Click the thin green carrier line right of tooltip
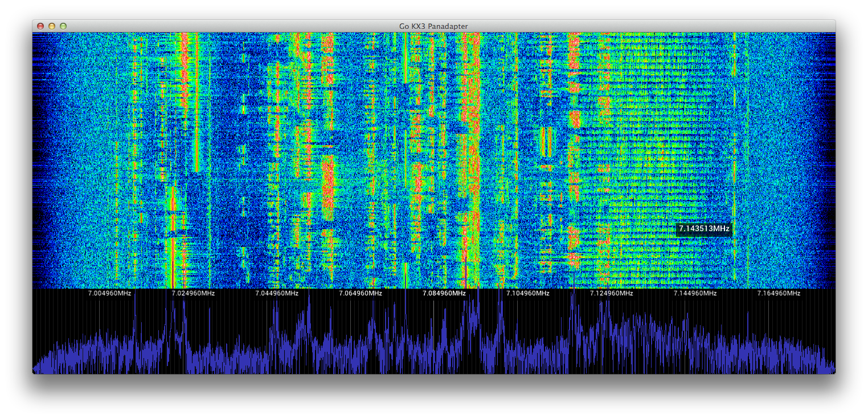This screenshot has height=419, width=868. [735, 171]
